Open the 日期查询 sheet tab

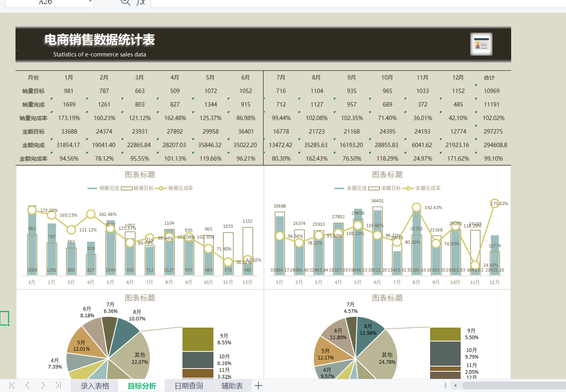point(189,386)
